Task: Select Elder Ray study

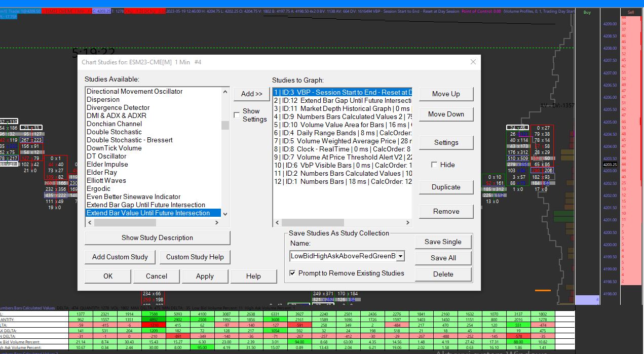Action: click(x=154, y=172)
